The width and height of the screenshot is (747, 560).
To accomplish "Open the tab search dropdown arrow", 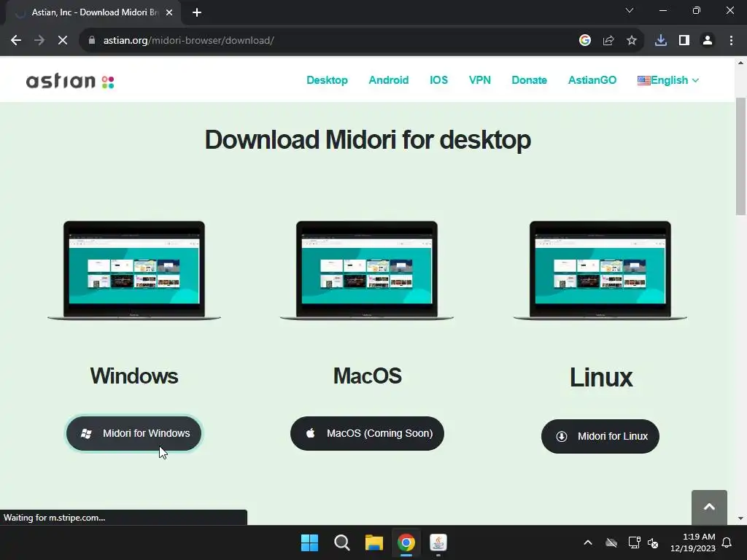I will [x=630, y=10].
